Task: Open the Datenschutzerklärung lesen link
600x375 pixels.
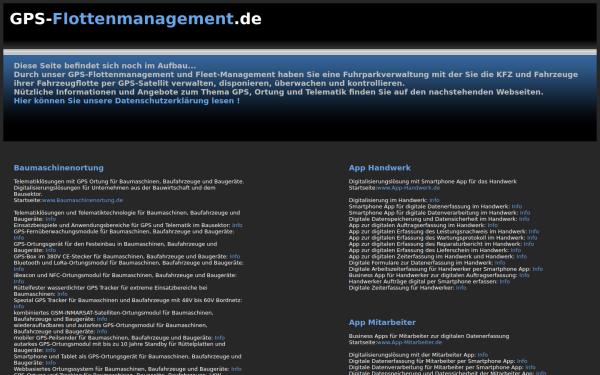Action: click(127, 101)
